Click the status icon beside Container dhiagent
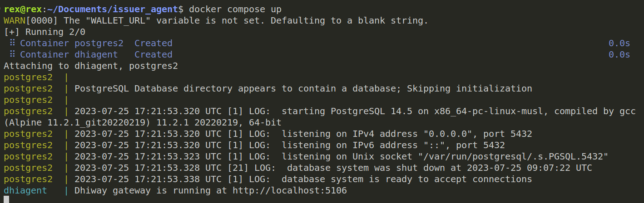 coord(12,55)
